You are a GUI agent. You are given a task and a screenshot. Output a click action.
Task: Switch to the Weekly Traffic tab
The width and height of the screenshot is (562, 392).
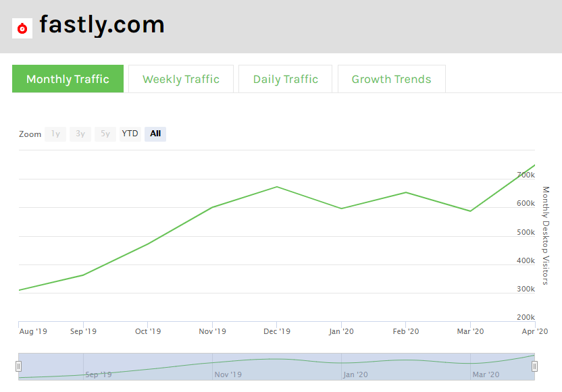181,79
